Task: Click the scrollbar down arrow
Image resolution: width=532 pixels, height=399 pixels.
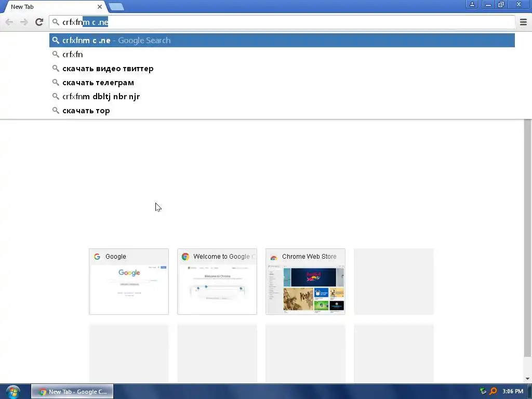Action: pos(527,379)
